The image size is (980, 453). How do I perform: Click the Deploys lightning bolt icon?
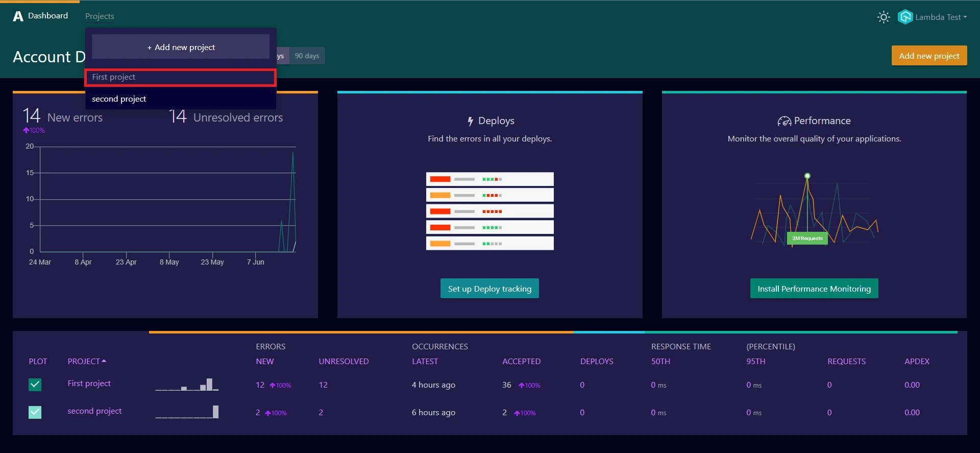click(470, 122)
